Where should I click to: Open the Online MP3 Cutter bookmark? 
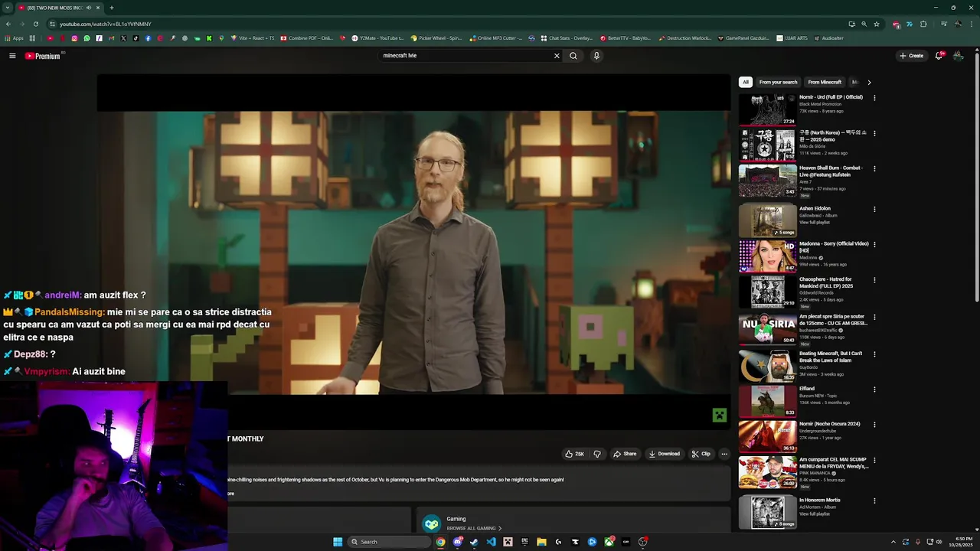(496, 38)
